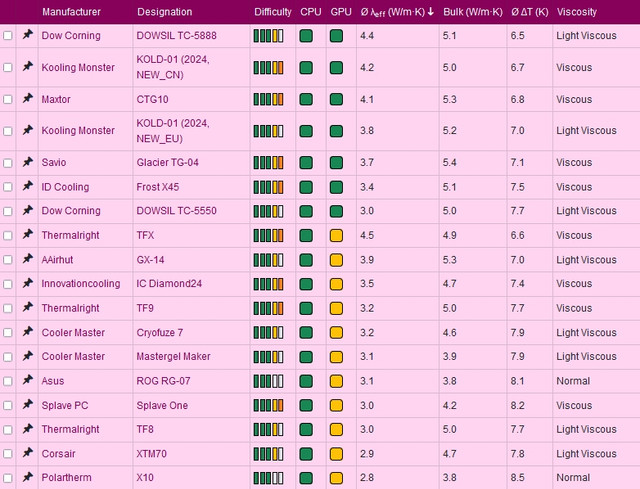
Task: Pin the Maxtor CTG10 row
Action: pyautogui.click(x=27, y=98)
